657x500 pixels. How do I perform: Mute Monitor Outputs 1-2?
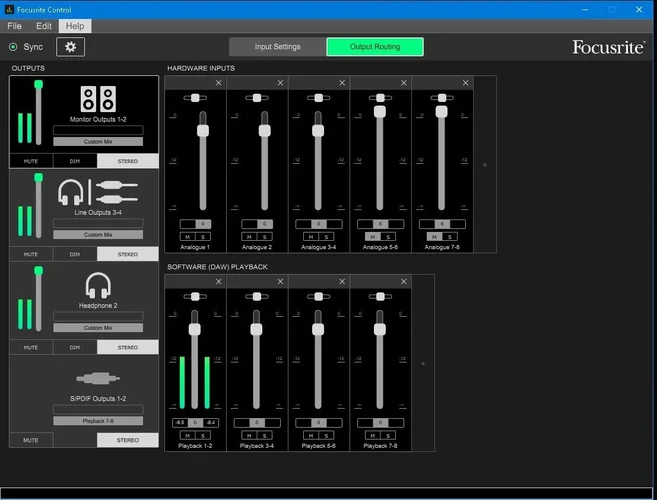pyautogui.click(x=31, y=161)
